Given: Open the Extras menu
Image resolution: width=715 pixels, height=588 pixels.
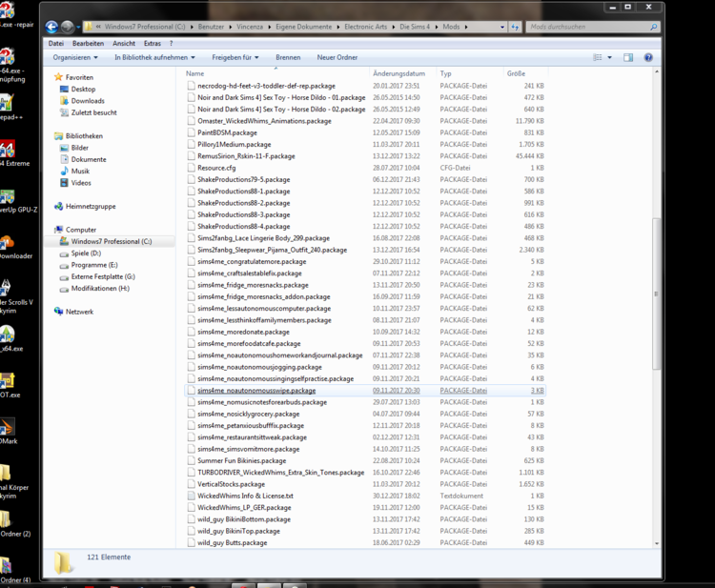Looking at the screenshot, I should click(153, 43).
